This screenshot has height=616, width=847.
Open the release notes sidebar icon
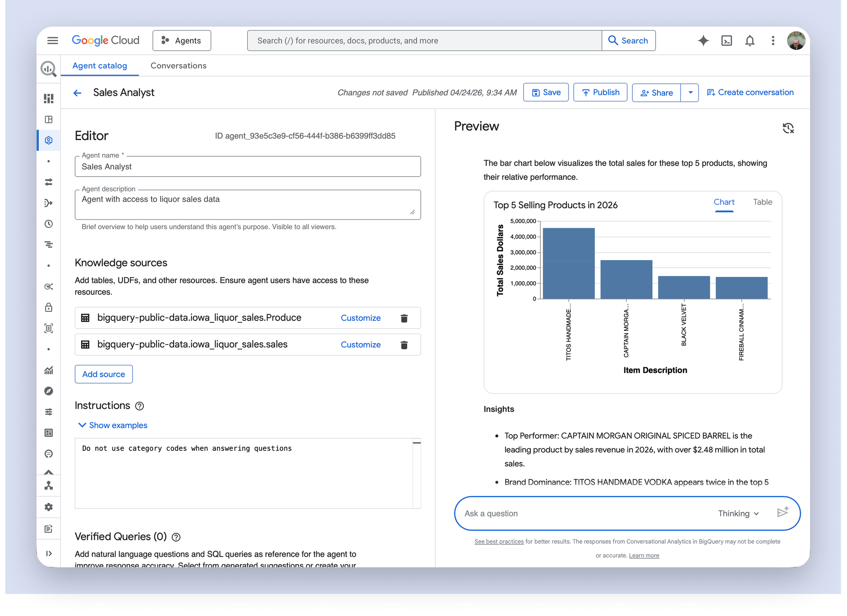coord(49,529)
